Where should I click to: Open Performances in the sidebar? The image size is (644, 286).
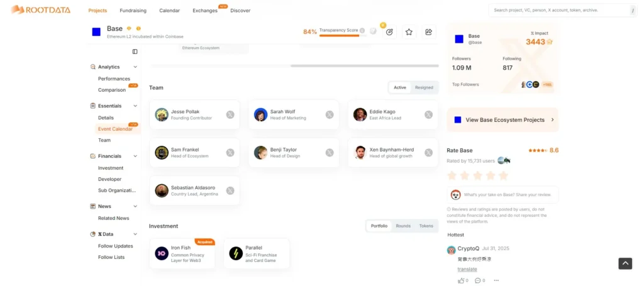[x=114, y=79]
